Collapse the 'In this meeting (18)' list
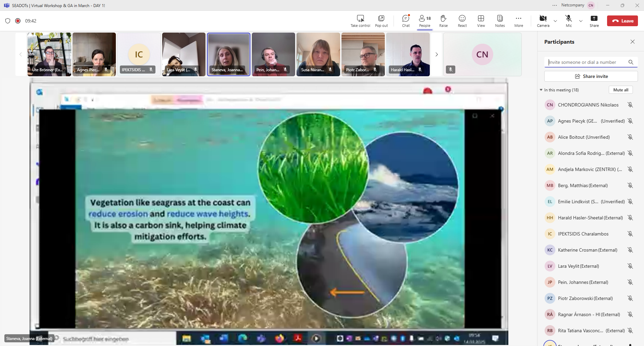The image size is (644, 346). point(541,90)
